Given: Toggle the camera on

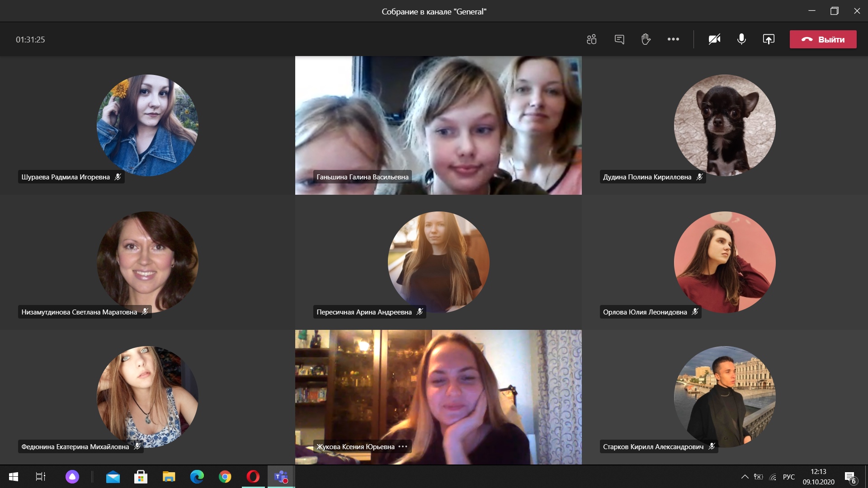Looking at the screenshot, I should (714, 39).
